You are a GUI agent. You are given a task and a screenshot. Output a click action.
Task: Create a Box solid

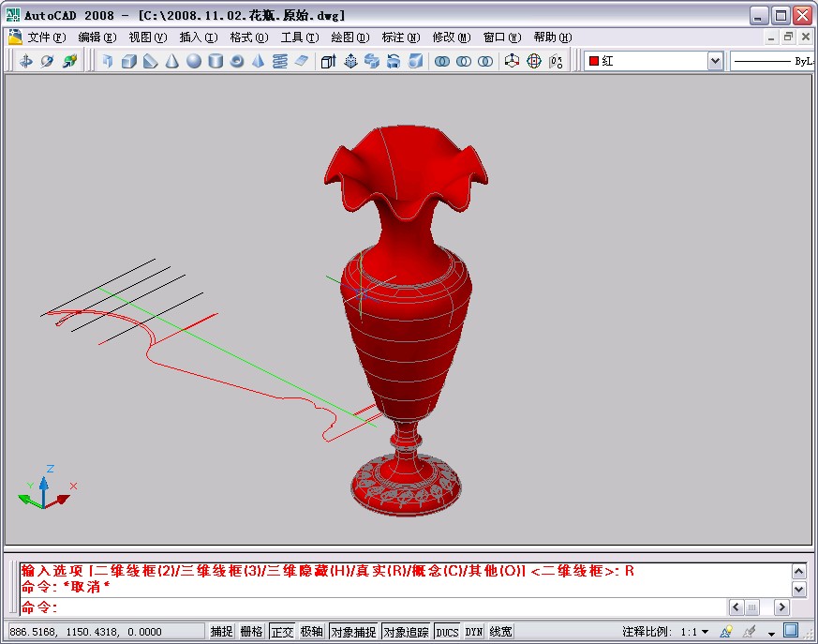[x=129, y=61]
